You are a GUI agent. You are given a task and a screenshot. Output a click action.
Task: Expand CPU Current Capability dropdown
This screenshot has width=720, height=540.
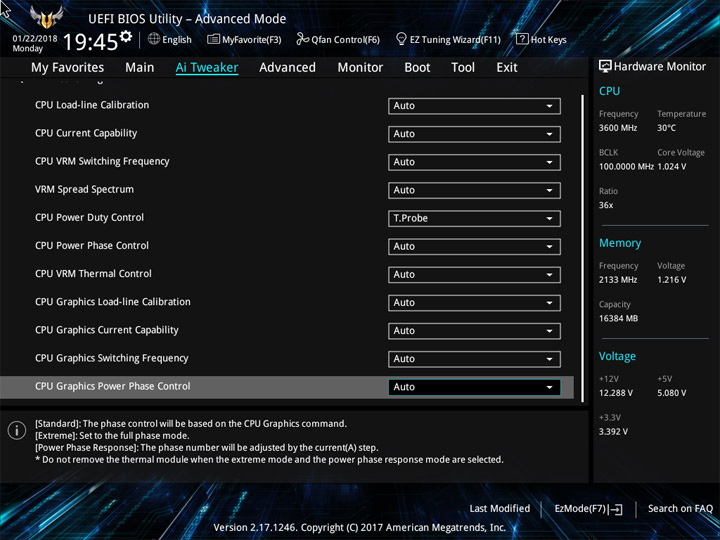point(474,134)
